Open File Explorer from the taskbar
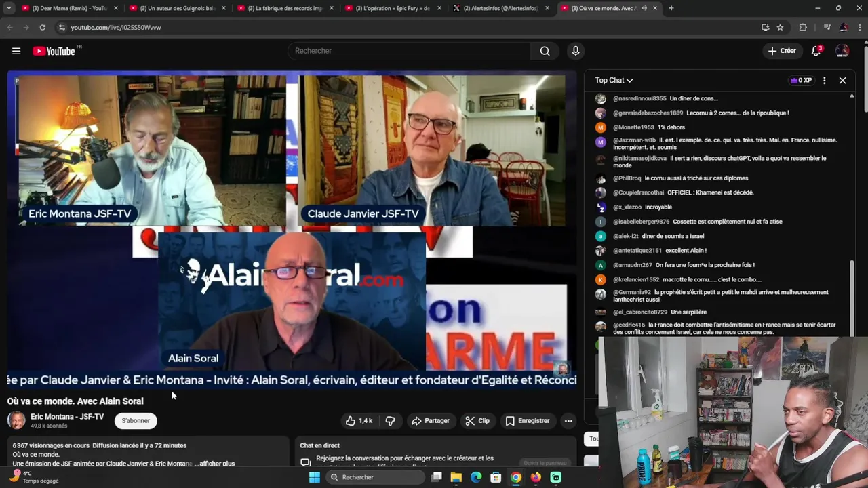 click(456, 477)
